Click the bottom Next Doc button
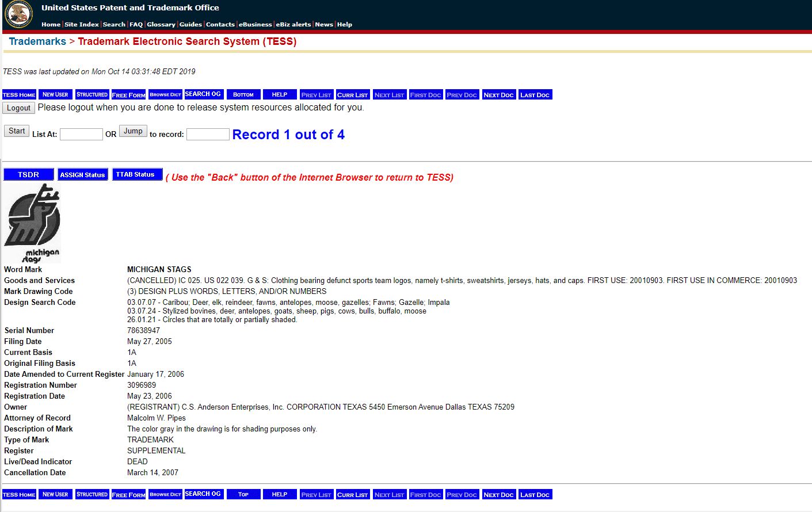The height and width of the screenshot is (512, 812). click(499, 494)
